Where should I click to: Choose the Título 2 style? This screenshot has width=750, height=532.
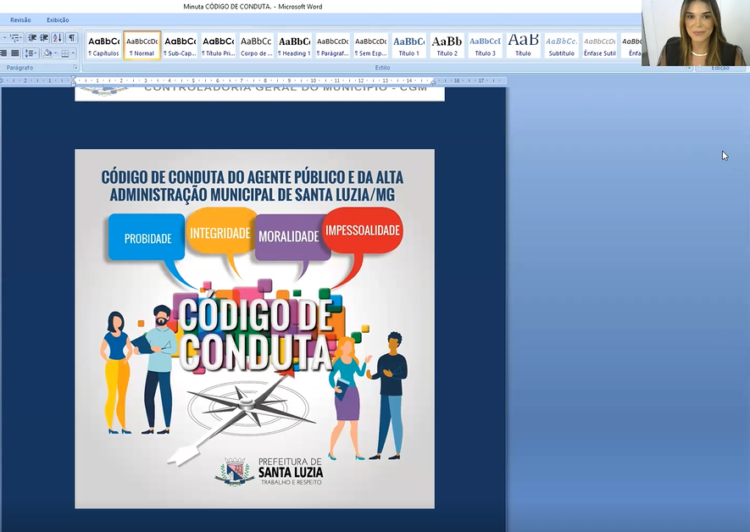pos(447,46)
